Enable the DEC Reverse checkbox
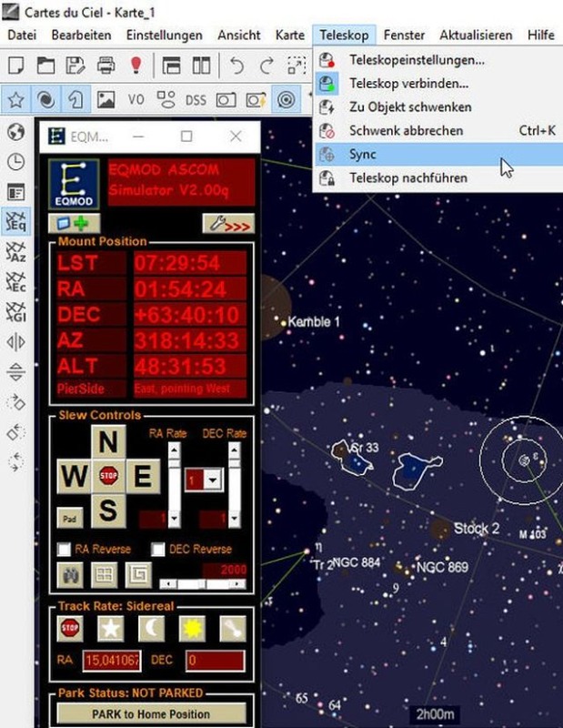Viewport: 563px width, 728px height. pos(158,550)
